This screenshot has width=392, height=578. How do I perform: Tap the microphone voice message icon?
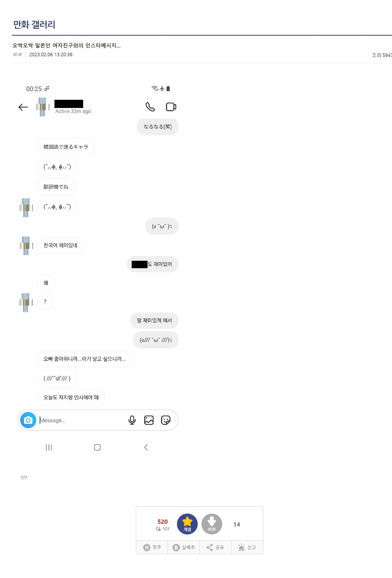tap(132, 420)
